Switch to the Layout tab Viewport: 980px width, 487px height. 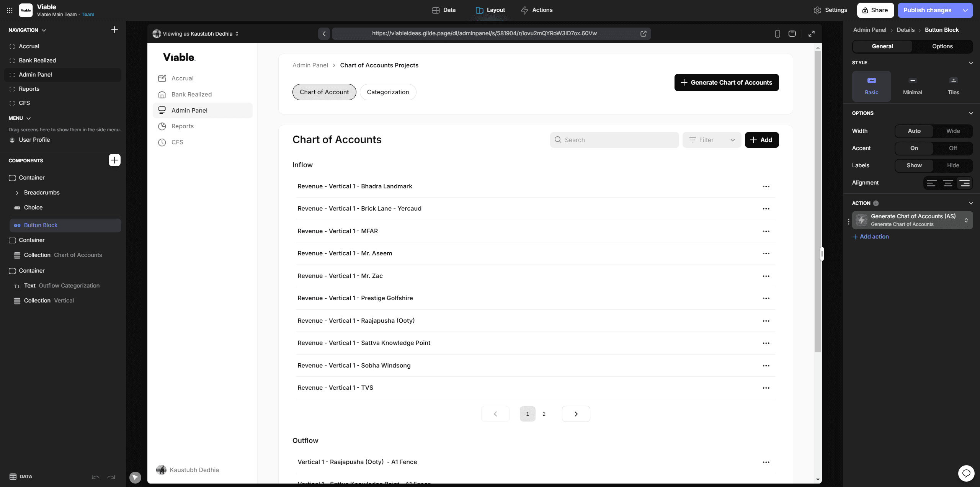coord(490,10)
